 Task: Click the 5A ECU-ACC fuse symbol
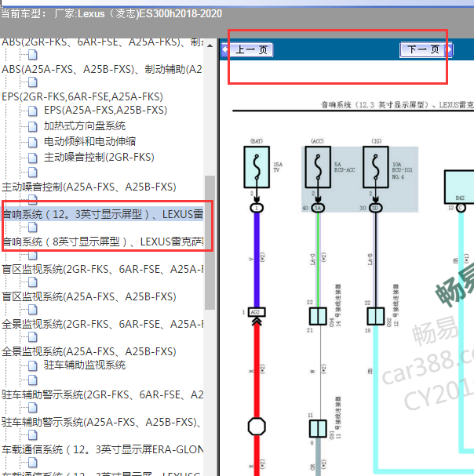pyautogui.click(x=318, y=167)
